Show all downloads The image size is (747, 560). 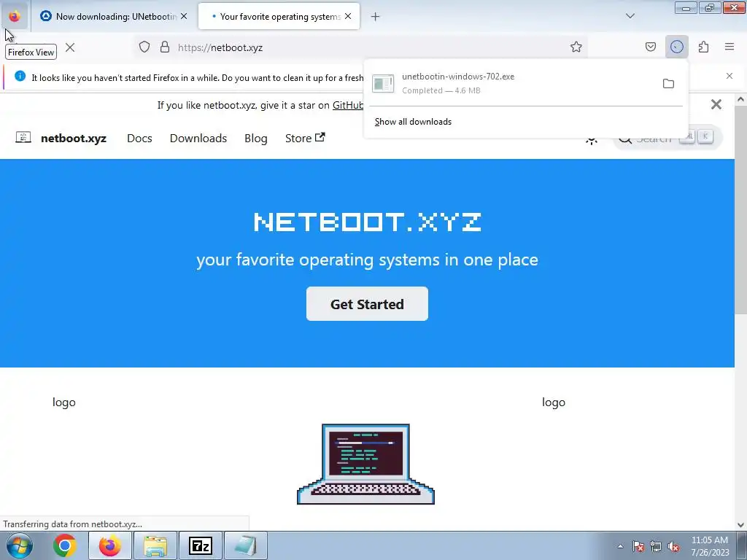(413, 122)
